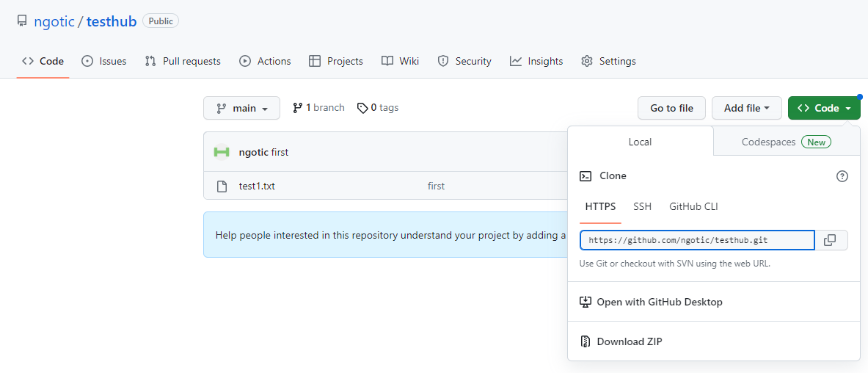Click the Settings gear icon
This screenshot has width=868, height=373.
587,61
